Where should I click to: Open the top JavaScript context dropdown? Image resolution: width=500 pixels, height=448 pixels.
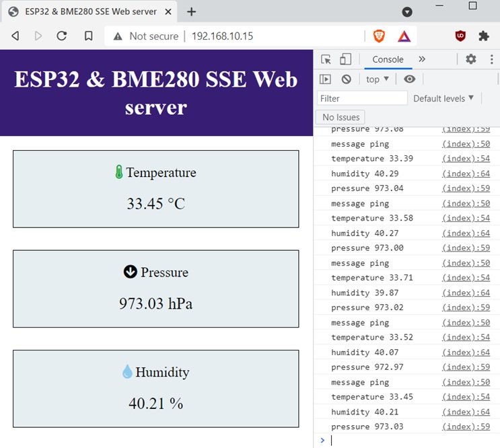(x=378, y=79)
